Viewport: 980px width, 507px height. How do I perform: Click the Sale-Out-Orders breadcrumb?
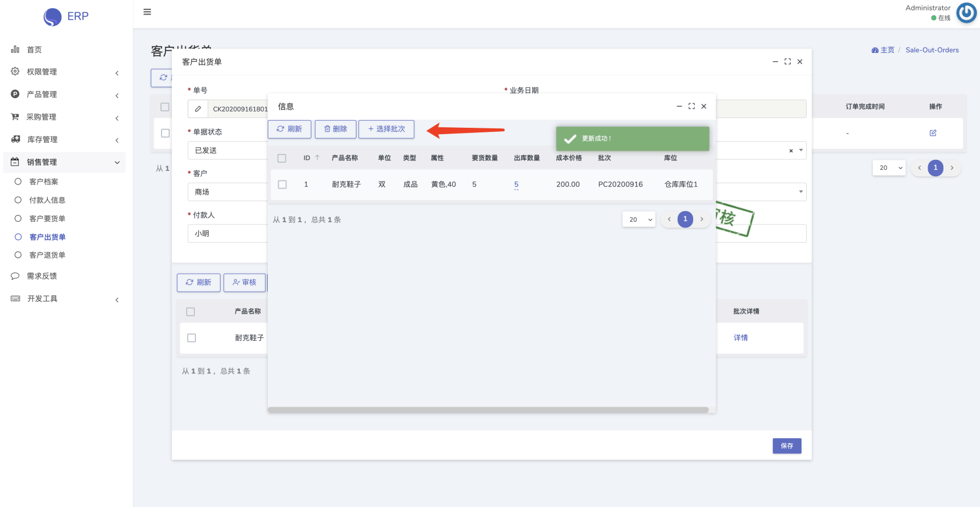(932, 50)
